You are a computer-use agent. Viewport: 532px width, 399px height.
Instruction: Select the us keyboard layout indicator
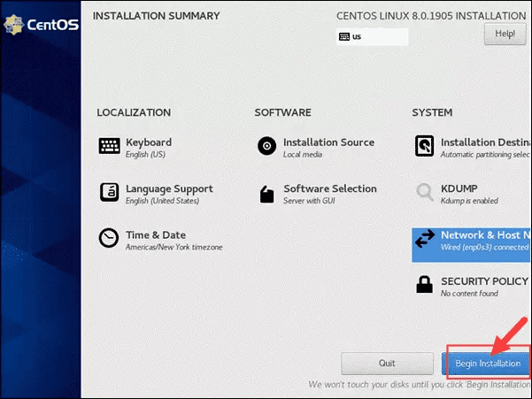(372, 36)
